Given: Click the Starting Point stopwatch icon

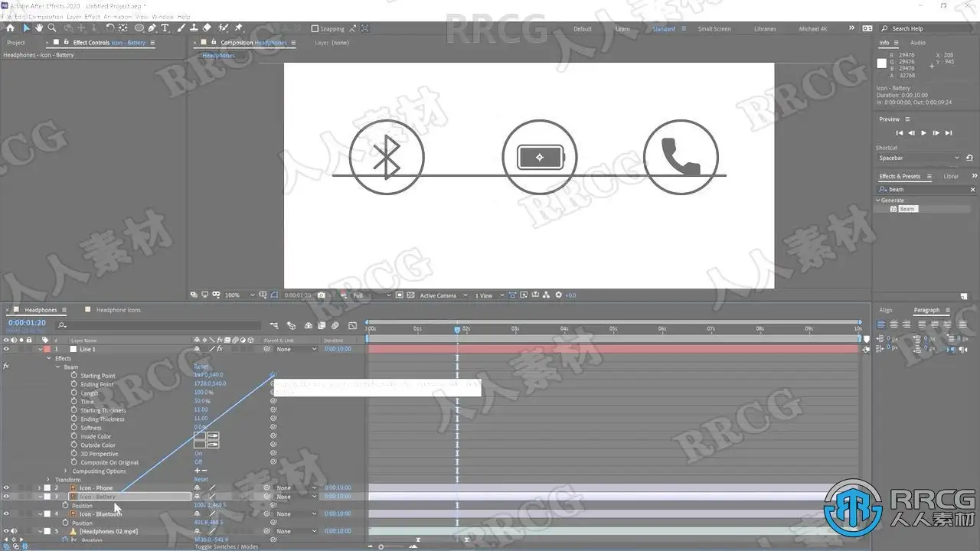Looking at the screenshot, I should pos(74,376).
